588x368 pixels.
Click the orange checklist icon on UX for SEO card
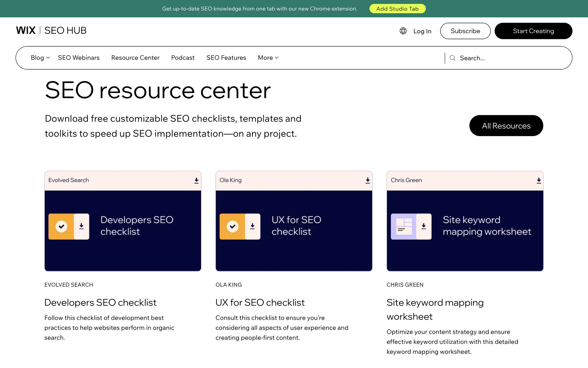[x=233, y=226]
